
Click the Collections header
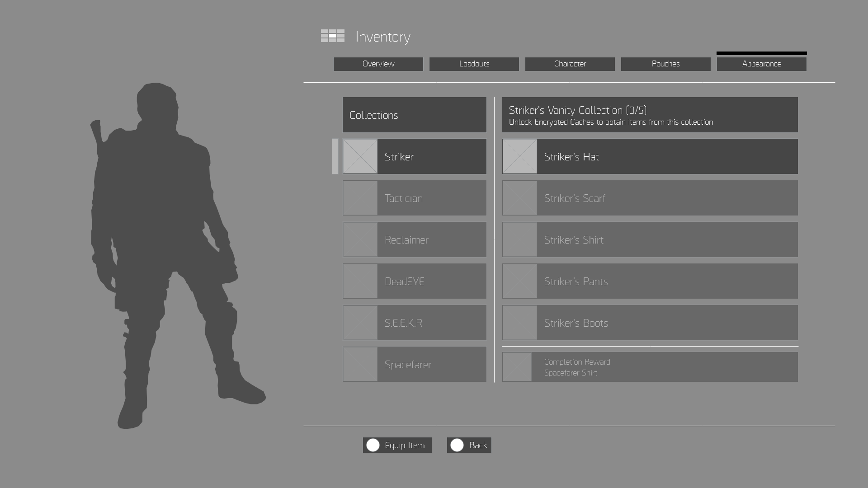pyautogui.click(x=415, y=115)
